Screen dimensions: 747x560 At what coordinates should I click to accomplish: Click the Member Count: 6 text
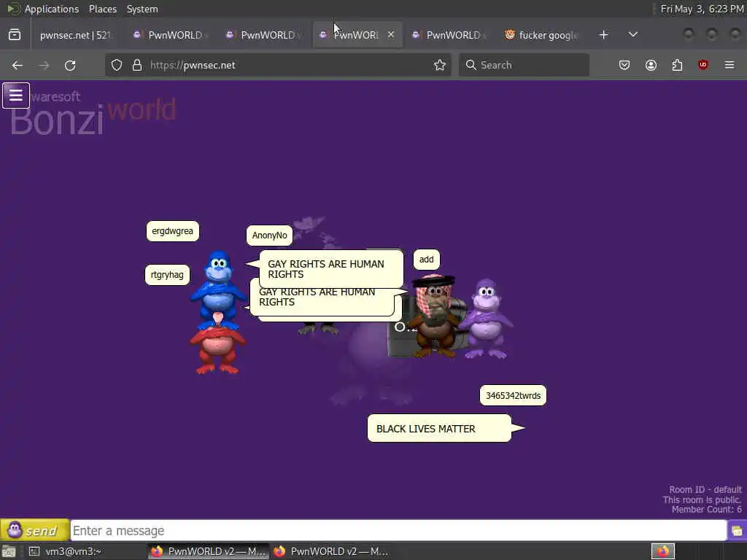click(x=706, y=510)
